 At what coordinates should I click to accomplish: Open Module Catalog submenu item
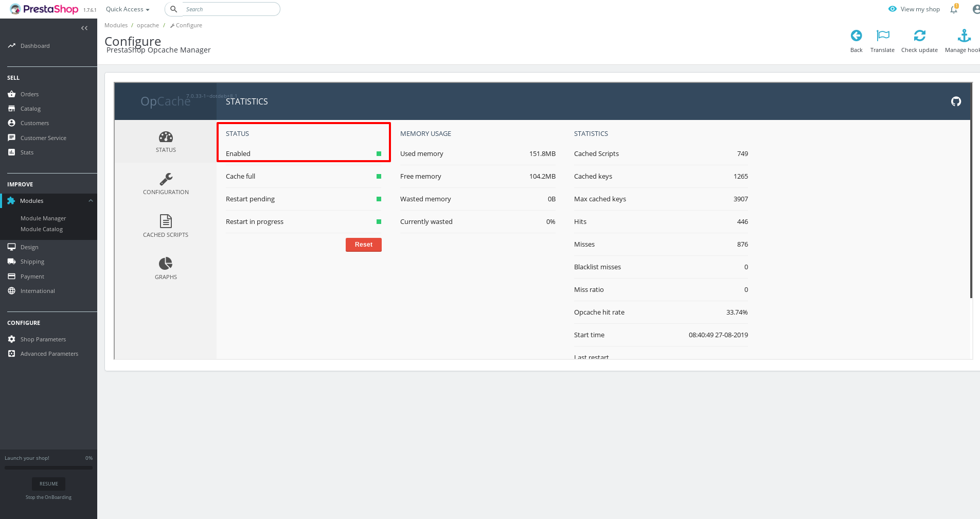(42, 229)
